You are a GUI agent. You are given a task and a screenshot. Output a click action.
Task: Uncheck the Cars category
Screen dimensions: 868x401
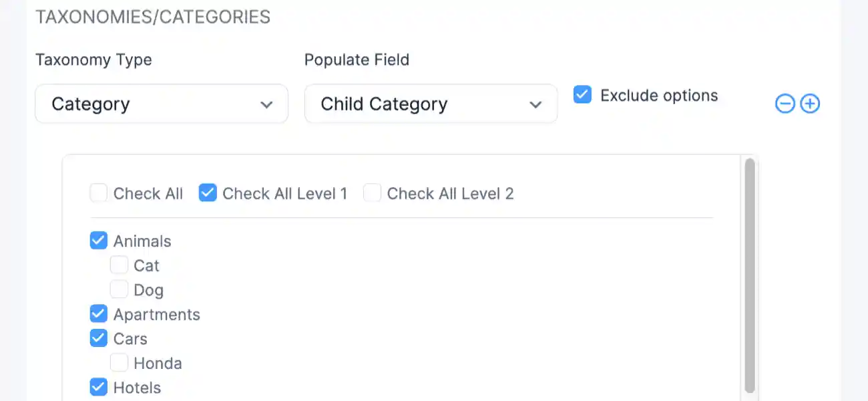coord(98,338)
